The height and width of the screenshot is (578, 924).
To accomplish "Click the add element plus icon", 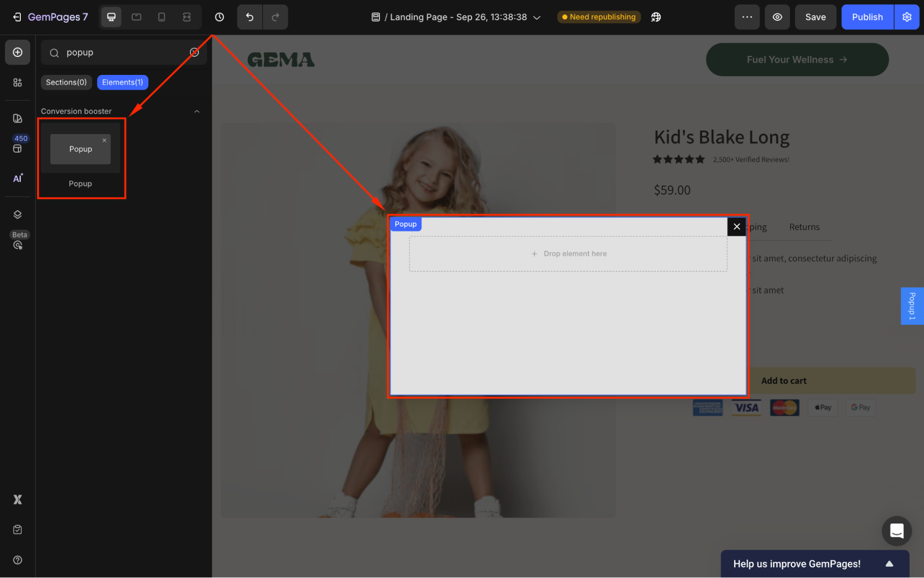I will tap(18, 52).
